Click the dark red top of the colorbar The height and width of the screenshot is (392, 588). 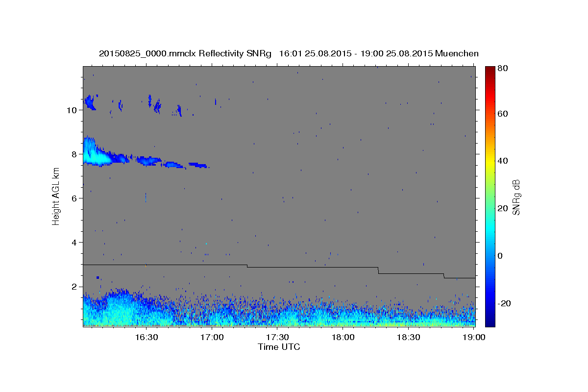[490, 70]
